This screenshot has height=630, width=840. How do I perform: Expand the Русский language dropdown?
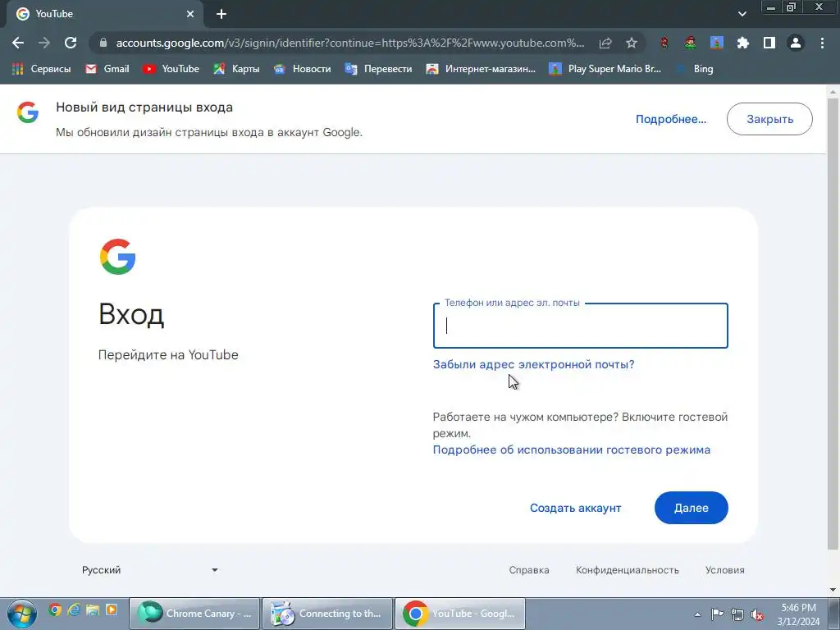(149, 570)
